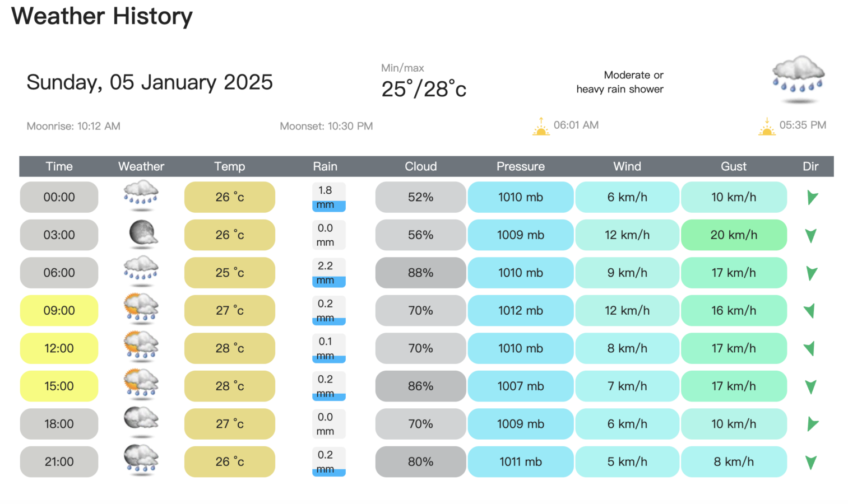848x504 pixels.
Task: Click the 00:00 rain cloud weather icon
Action: click(141, 195)
